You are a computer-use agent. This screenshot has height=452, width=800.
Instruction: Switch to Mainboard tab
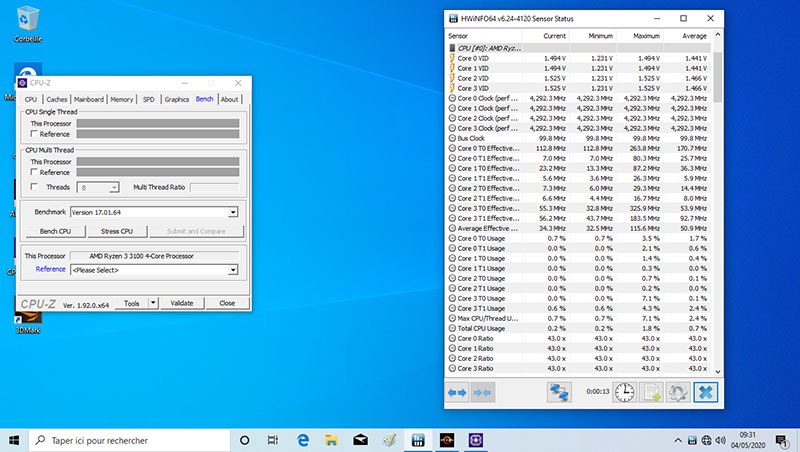click(x=89, y=99)
